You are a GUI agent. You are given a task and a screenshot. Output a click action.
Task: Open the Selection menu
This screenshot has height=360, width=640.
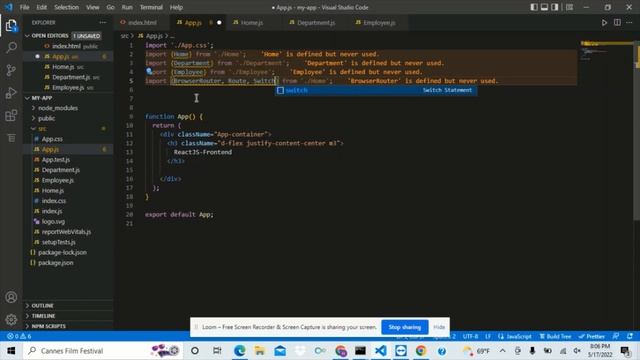[67, 7]
